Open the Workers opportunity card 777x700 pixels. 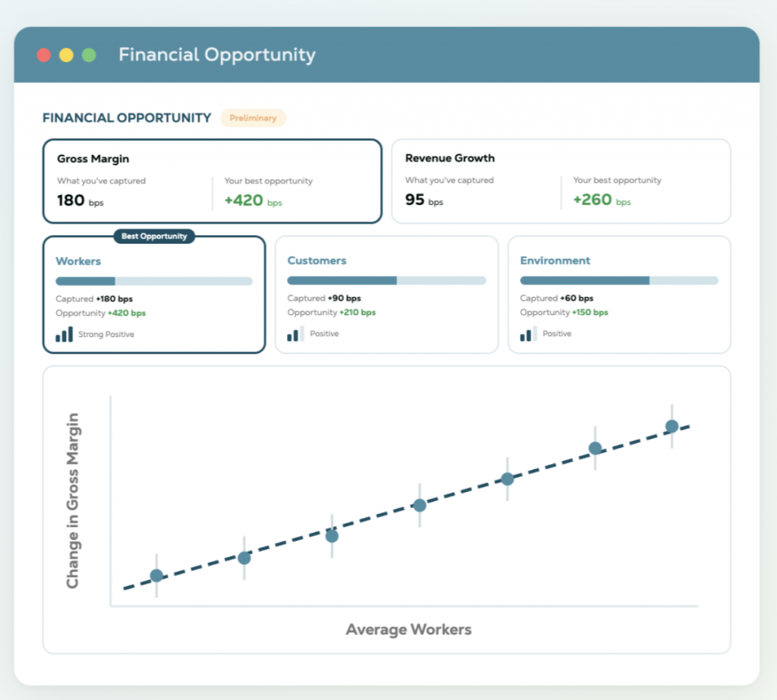154,295
